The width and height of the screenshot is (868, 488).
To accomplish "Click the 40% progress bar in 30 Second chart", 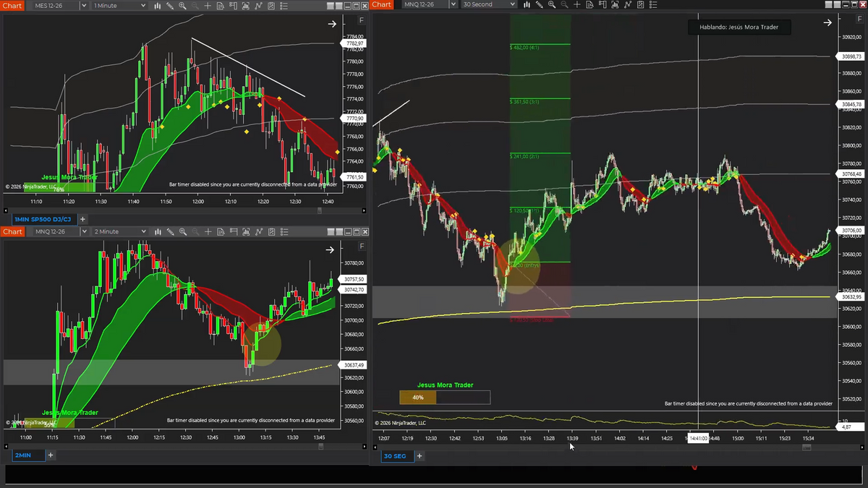I will tap(445, 397).
